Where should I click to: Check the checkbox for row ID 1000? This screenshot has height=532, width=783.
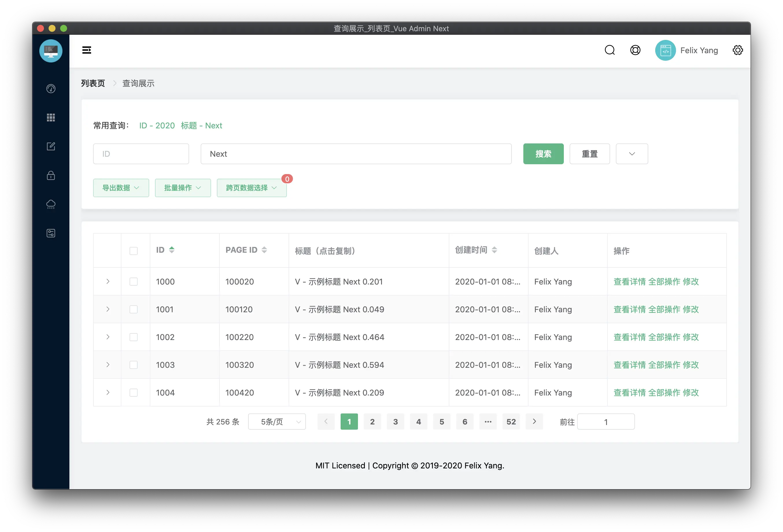pyautogui.click(x=133, y=282)
